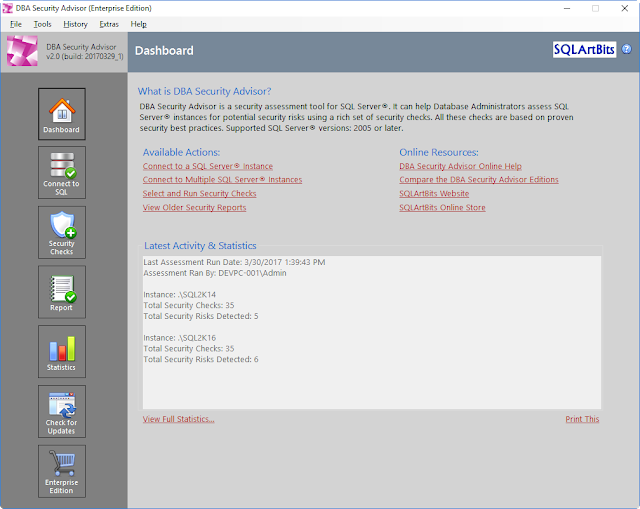This screenshot has height=509, width=640.
Task: Open Compare the DBA Security Advisor Editions link
Action: (479, 180)
